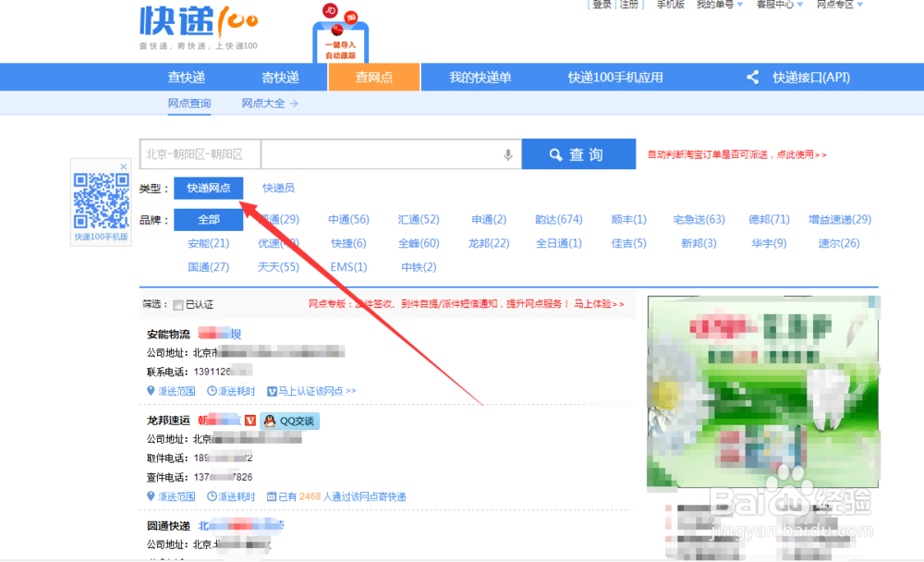Click the V certified badge of 龙邦速运
This screenshot has width=924, height=562.
[250, 421]
